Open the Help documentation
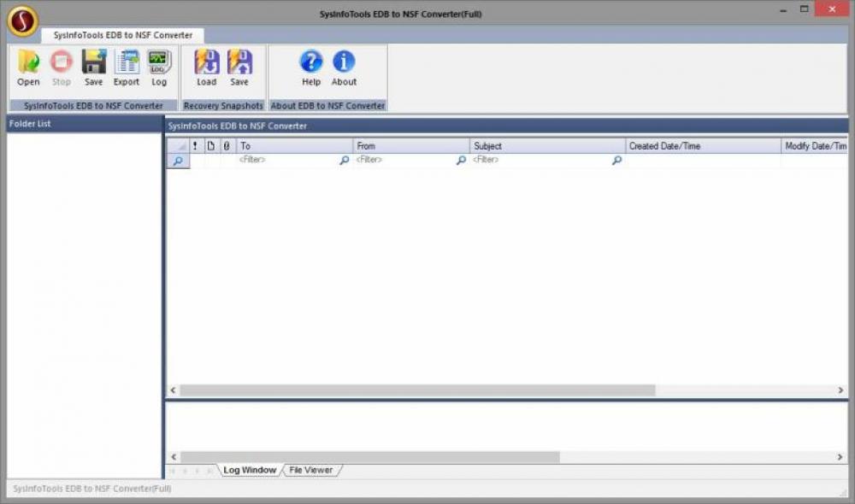The image size is (855, 504). [x=310, y=68]
